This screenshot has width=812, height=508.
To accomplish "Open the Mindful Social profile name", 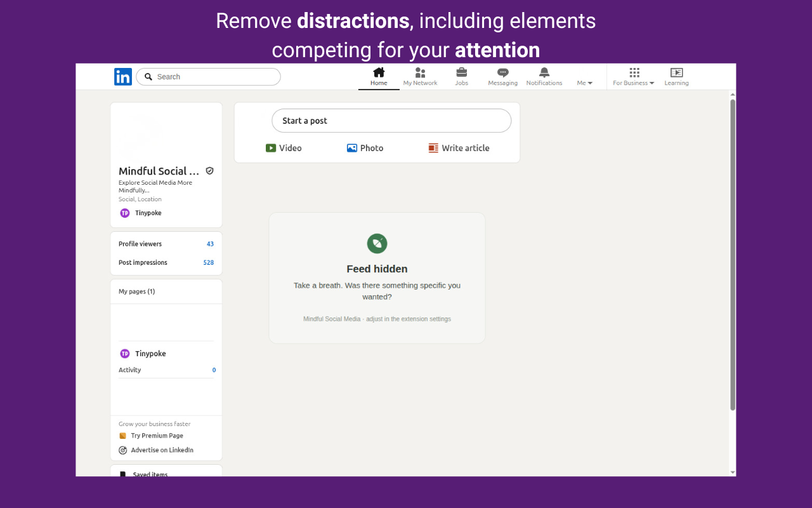I will [x=159, y=171].
